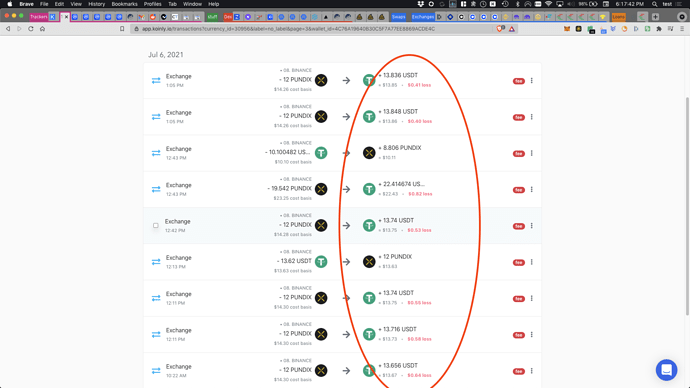
Task: Click the exchange arrows icon of 13.836 USDT row
Action: coord(156,81)
